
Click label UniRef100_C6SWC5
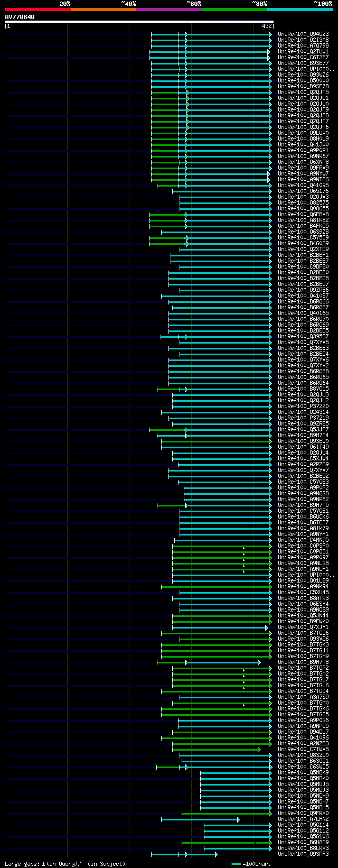point(303,767)
